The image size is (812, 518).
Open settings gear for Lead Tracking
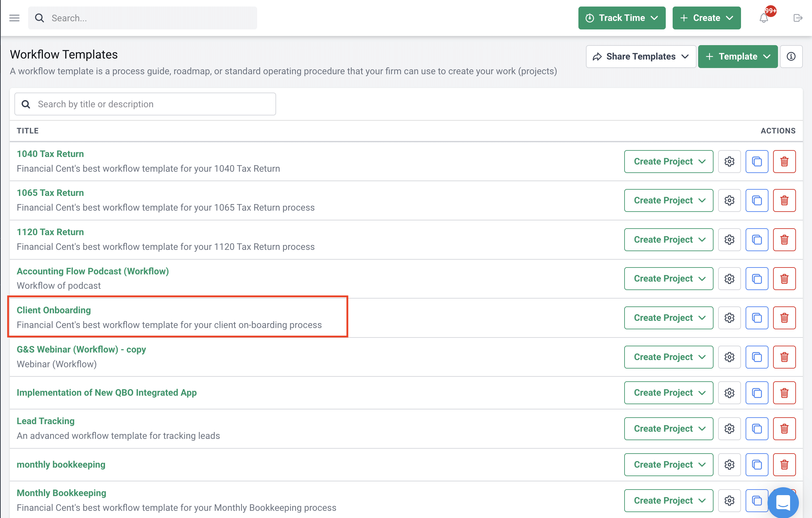click(729, 429)
